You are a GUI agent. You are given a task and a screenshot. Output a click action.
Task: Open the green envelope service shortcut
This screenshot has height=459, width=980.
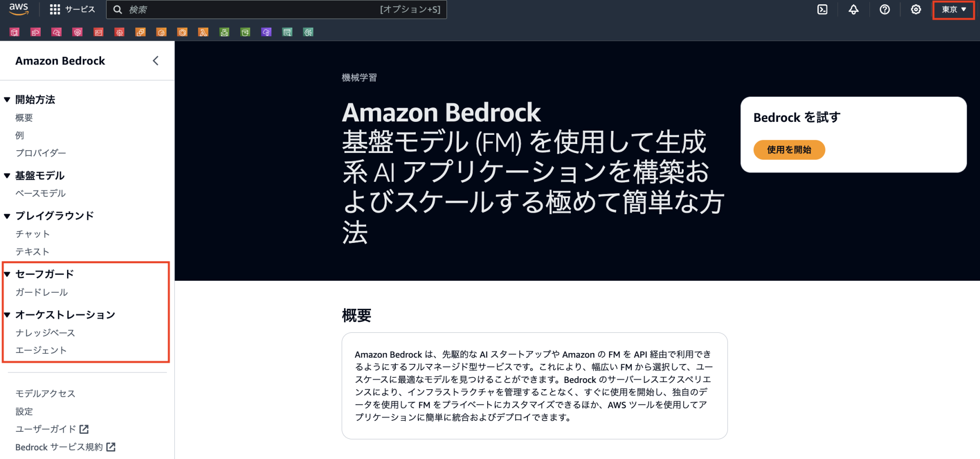point(224,32)
